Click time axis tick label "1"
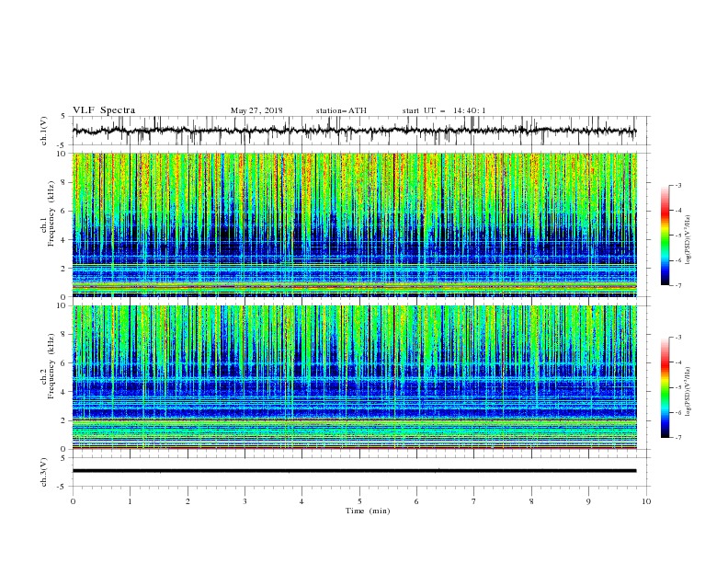 (x=130, y=501)
